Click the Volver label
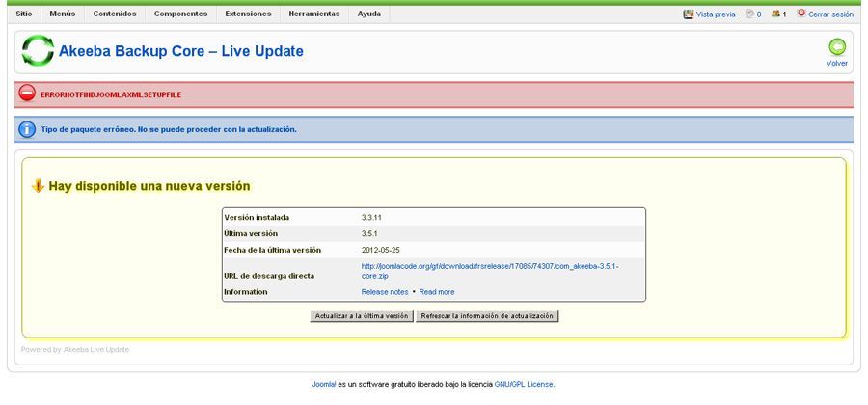Viewport: 868px width, 405px height. click(837, 63)
